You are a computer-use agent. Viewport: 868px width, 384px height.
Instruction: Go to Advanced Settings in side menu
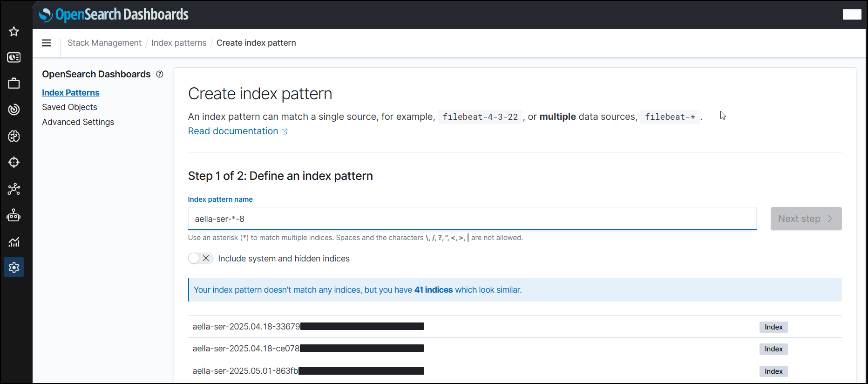click(x=78, y=122)
